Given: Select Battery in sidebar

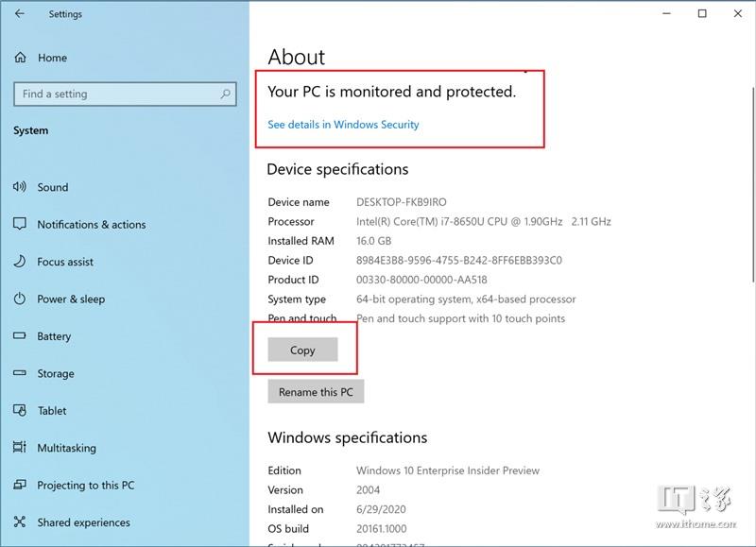Looking at the screenshot, I should tap(54, 336).
